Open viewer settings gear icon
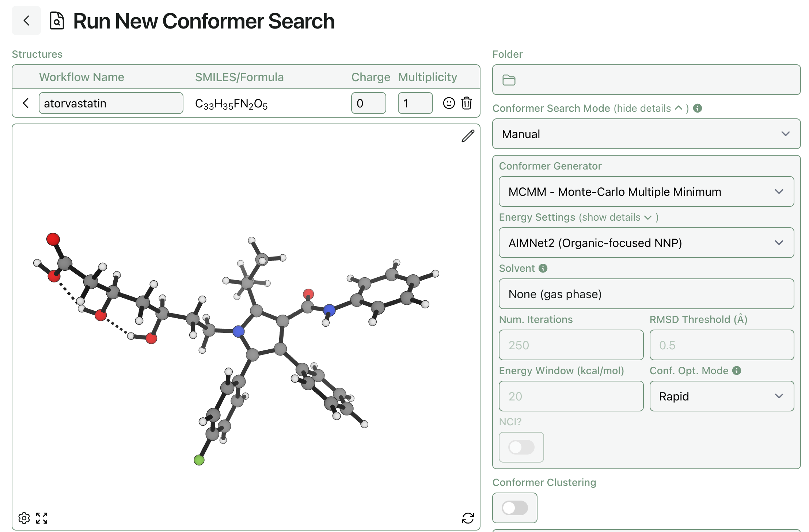The height and width of the screenshot is (532, 809). [24, 518]
